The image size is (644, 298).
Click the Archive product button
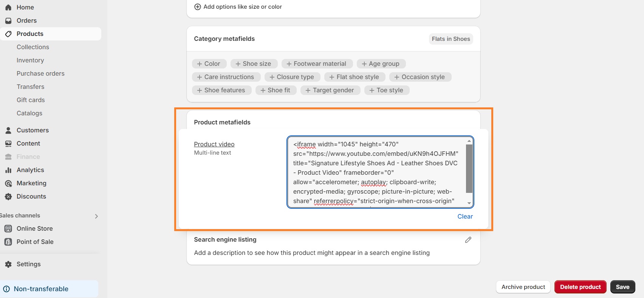click(523, 287)
